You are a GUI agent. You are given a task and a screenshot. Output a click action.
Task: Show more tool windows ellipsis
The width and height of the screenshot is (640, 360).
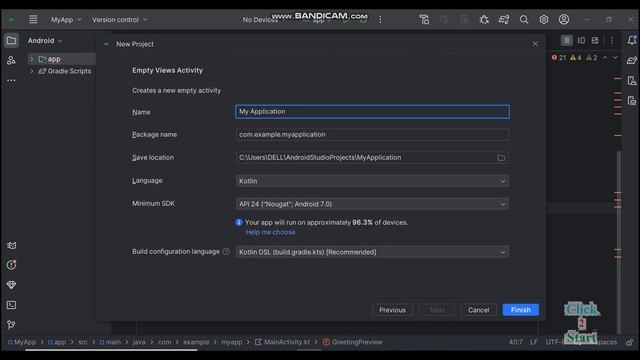[11, 80]
